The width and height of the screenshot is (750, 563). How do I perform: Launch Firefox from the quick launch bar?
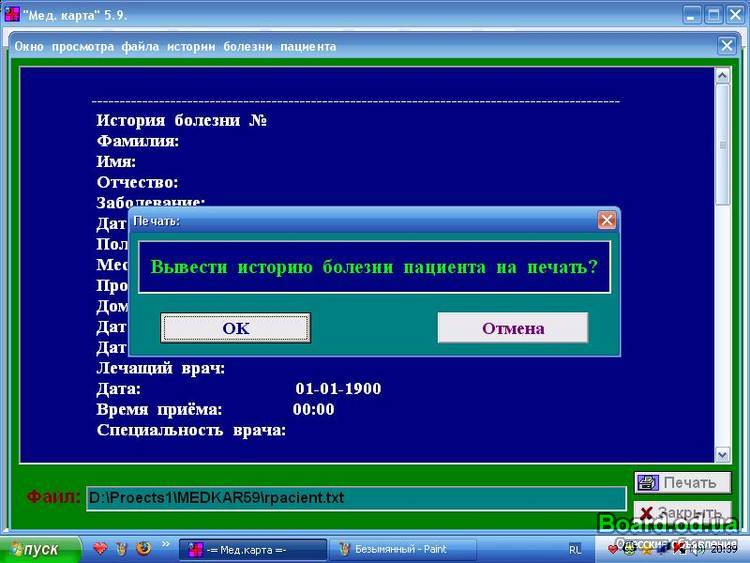coord(143,548)
